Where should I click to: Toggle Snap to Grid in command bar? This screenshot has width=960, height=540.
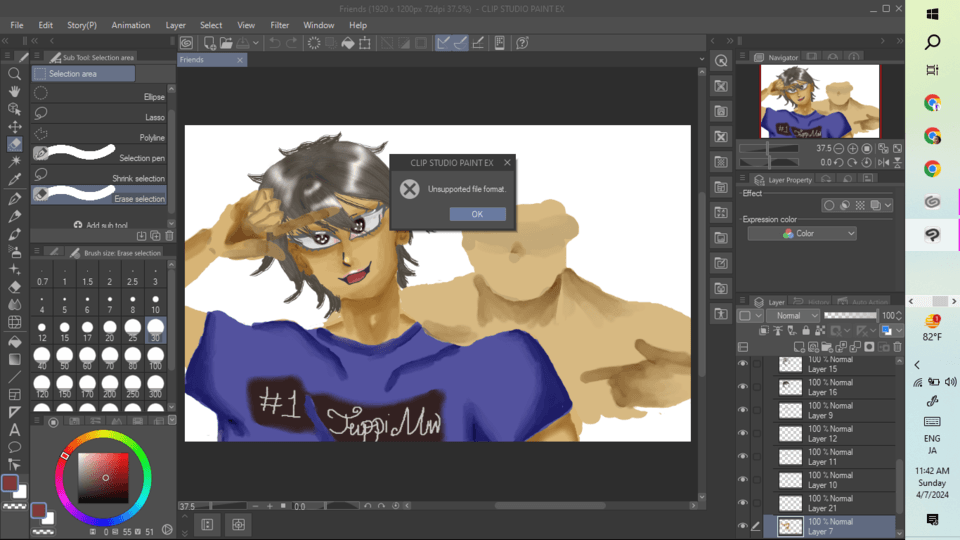[478, 43]
